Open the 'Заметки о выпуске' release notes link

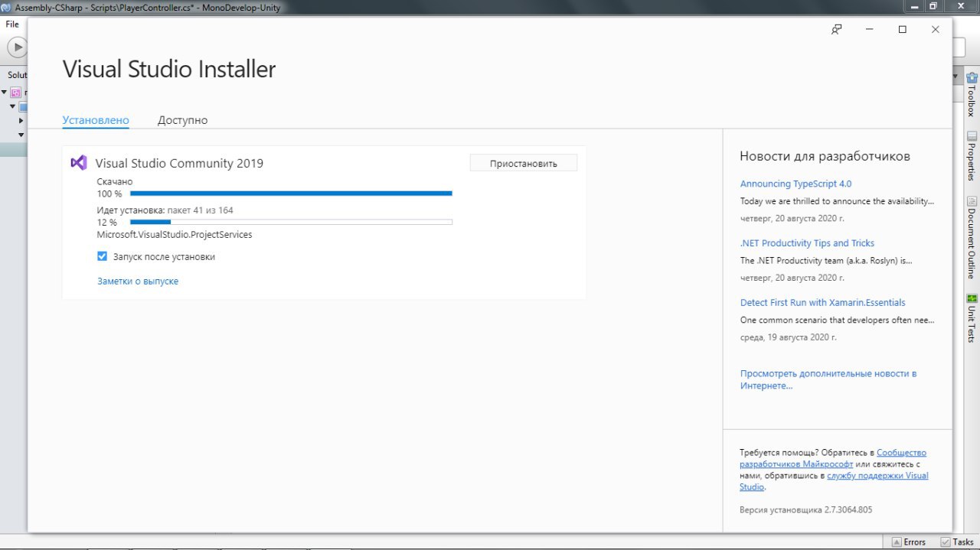138,281
